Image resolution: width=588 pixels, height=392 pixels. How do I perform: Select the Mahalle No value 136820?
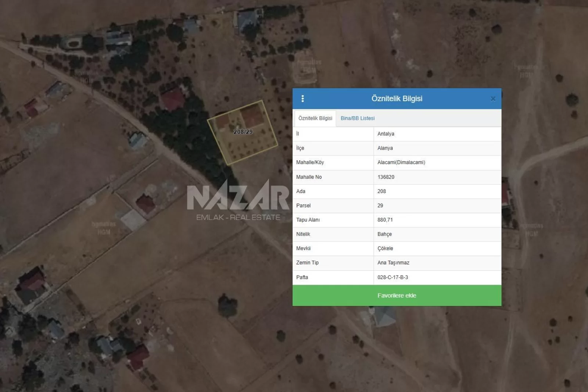[386, 177]
